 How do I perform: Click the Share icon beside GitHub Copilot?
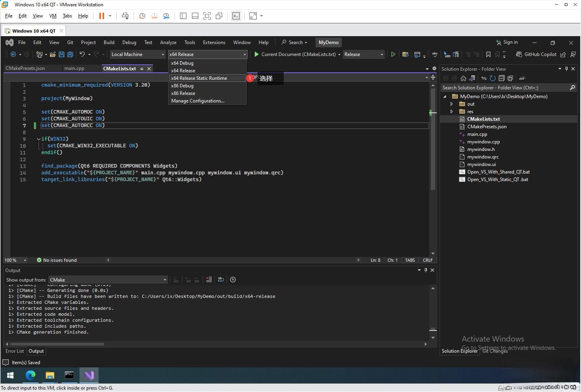pos(563,54)
